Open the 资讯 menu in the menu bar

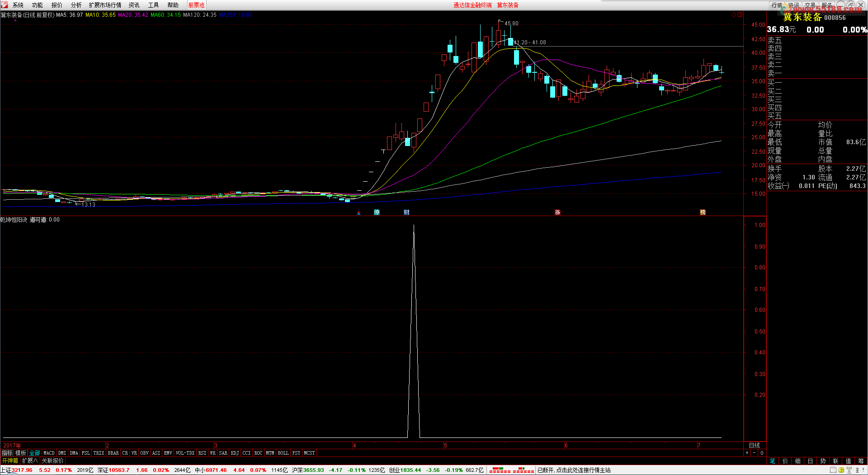(x=134, y=5)
